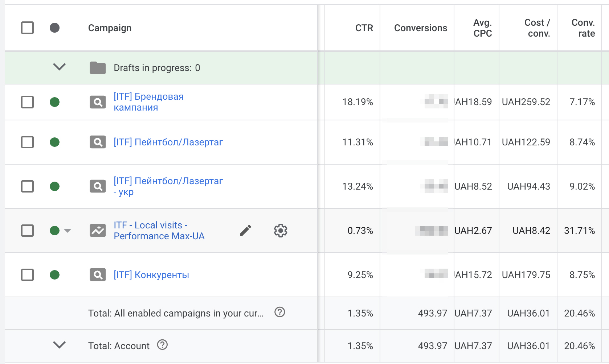Click the help icon next to Total: Account
The height and width of the screenshot is (364, 609).
tap(162, 345)
